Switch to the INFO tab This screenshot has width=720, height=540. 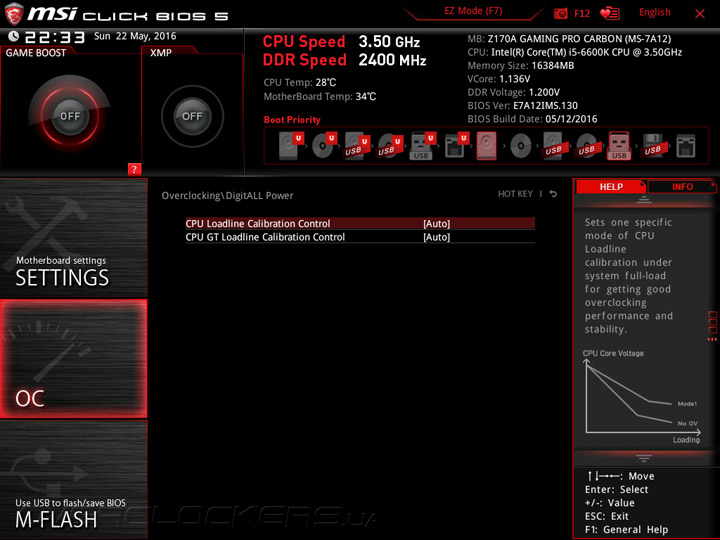(x=682, y=186)
